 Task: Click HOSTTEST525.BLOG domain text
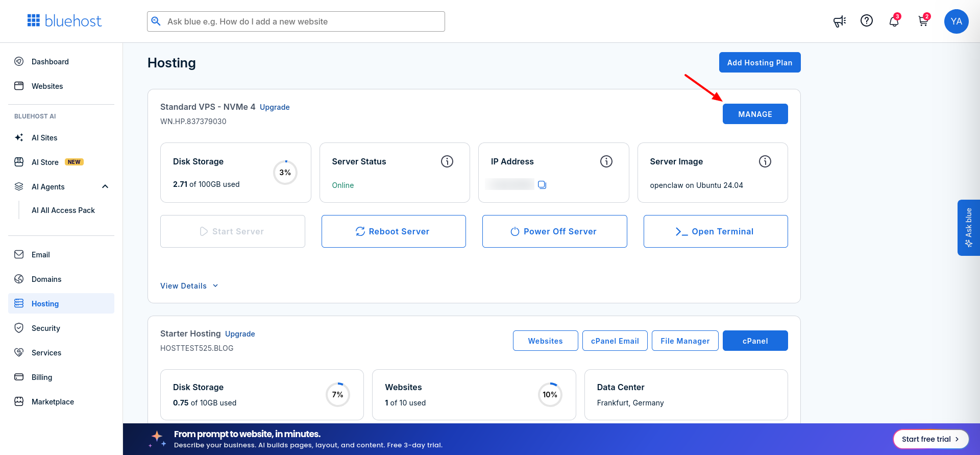[197, 348]
